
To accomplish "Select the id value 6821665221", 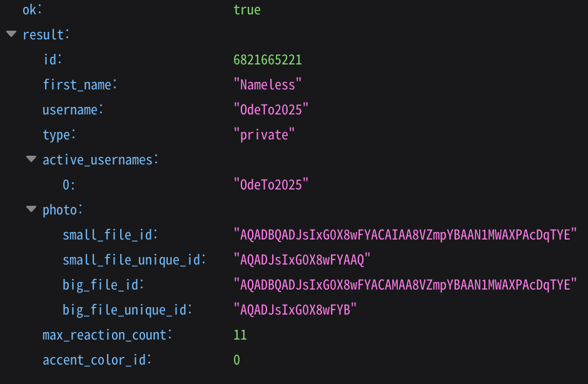I will pyautogui.click(x=267, y=59).
